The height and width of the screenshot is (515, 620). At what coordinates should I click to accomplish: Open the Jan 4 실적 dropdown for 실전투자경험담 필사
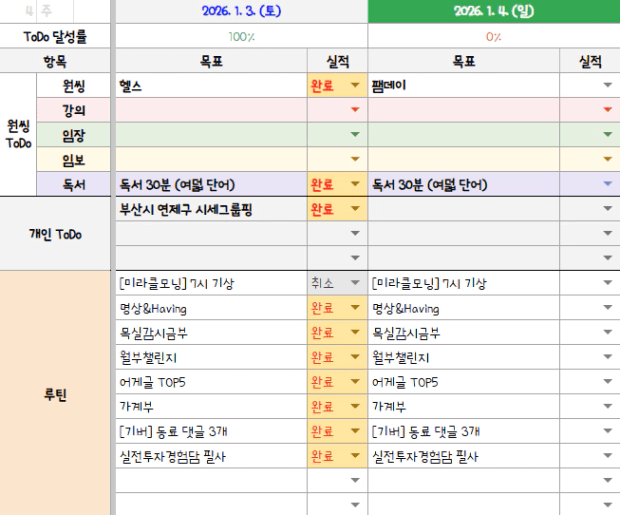coord(608,455)
